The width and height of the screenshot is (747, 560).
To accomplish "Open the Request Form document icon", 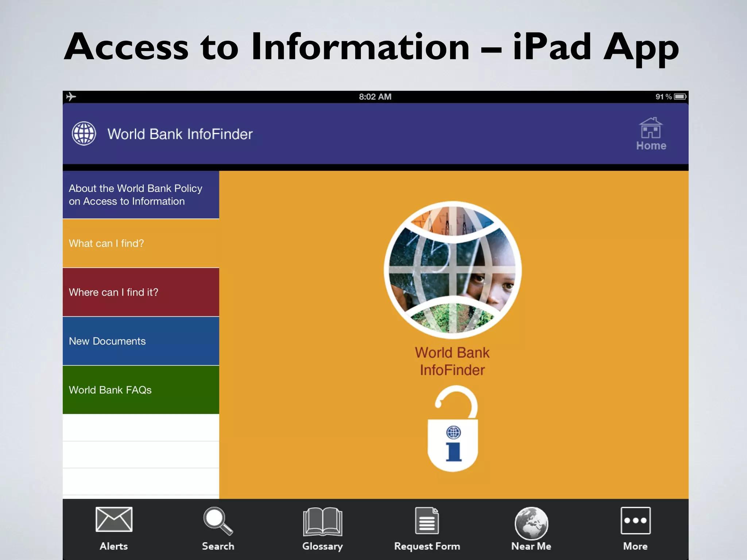I will coord(427,520).
